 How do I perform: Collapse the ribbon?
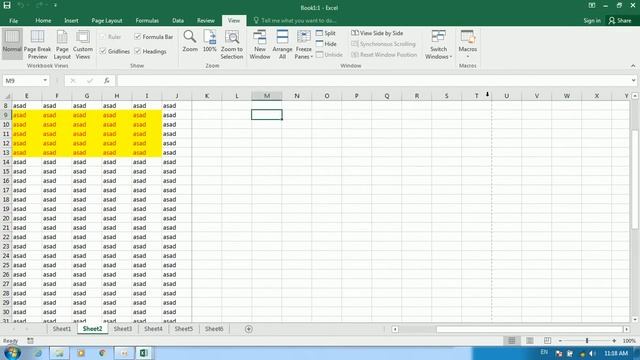(x=633, y=66)
